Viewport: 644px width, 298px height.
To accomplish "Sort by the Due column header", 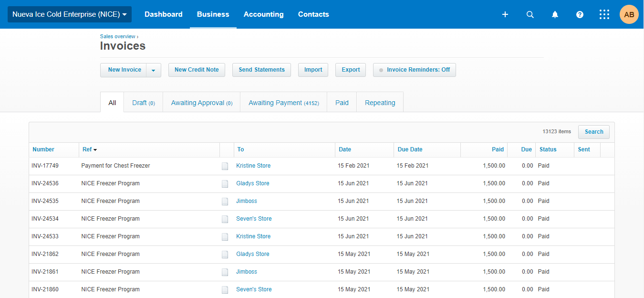I will point(526,149).
